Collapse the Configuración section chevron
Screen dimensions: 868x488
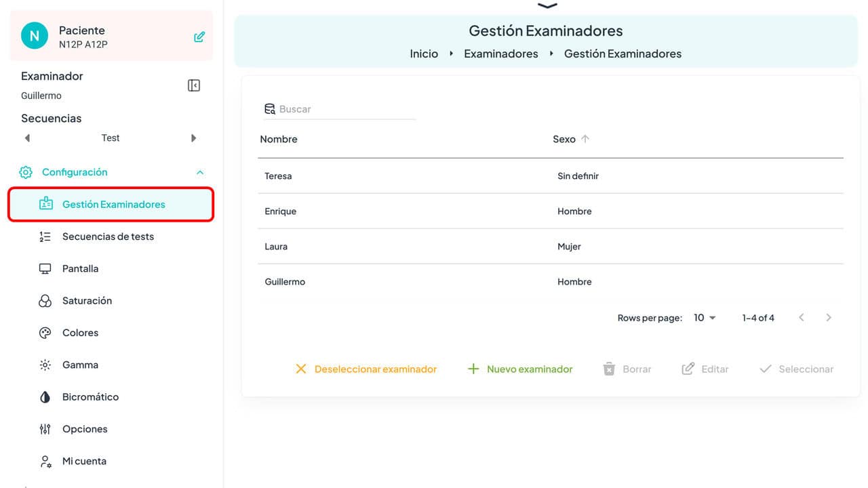200,172
